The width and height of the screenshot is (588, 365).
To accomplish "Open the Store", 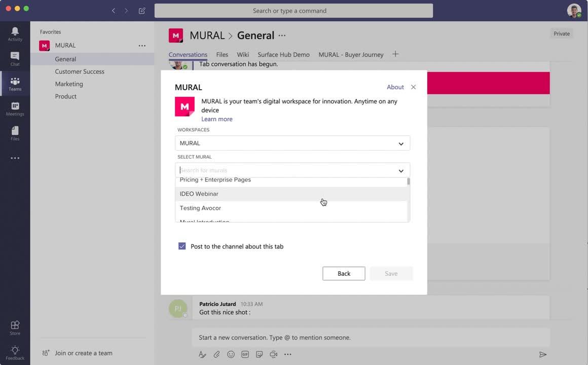I will (15, 328).
